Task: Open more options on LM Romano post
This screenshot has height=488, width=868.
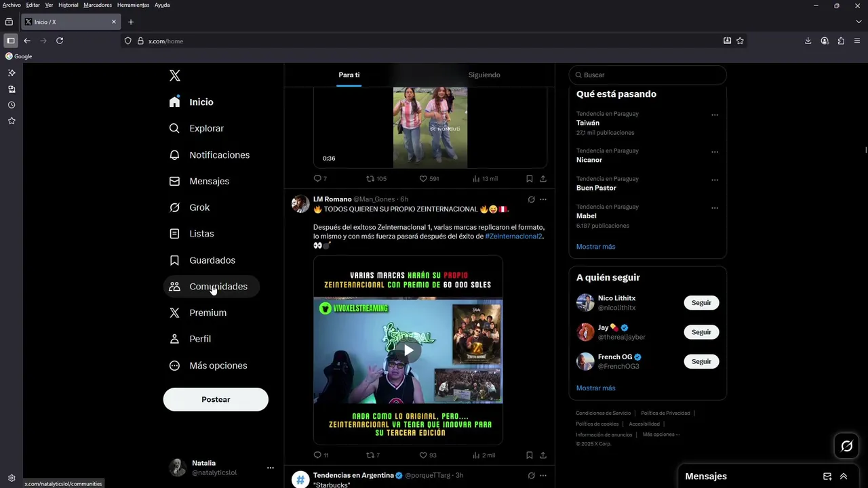Action: pyautogui.click(x=542, y=199)
